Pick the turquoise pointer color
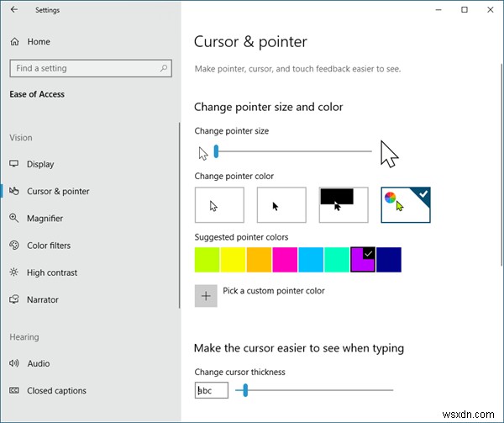The width and height of the screenshot is (504, 423). pos(337,260)
